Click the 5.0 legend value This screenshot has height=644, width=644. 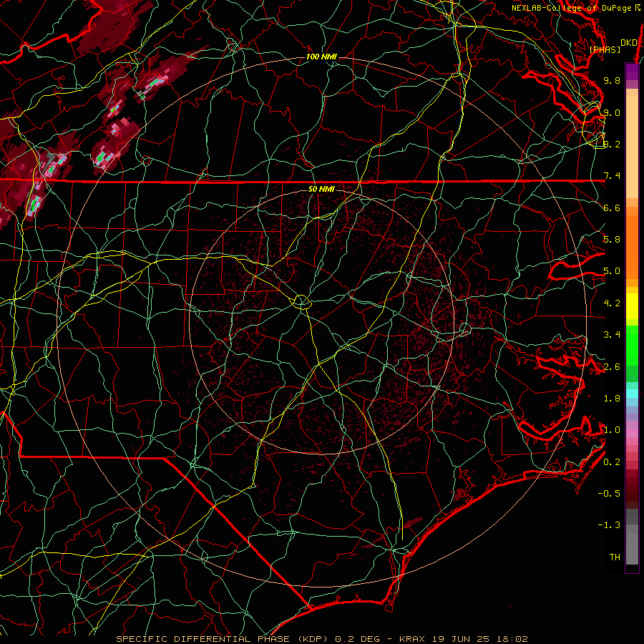(x=612, y=271)
